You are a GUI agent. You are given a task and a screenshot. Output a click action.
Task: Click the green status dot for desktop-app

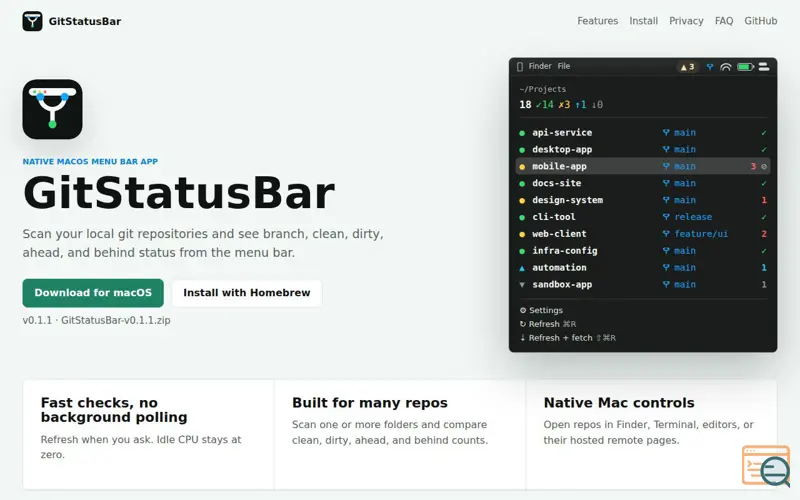click(x=522, y=150)
